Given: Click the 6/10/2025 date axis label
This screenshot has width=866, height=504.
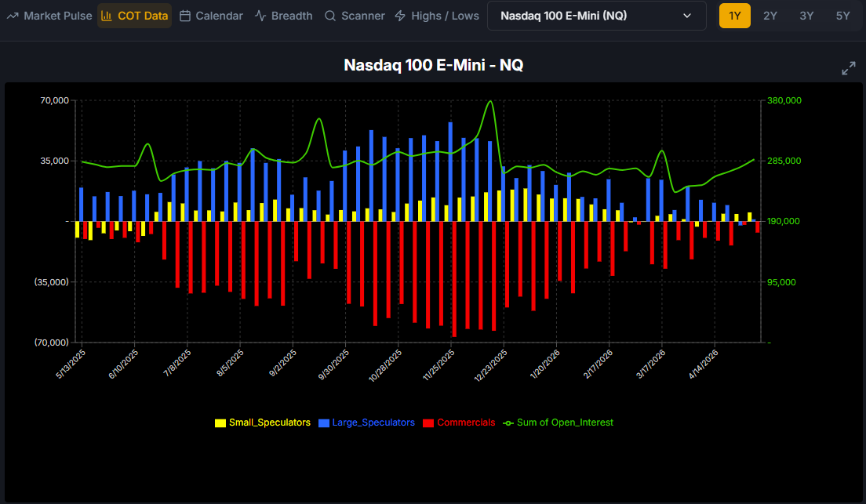Looking at the screenshot, I should (124, 364).
